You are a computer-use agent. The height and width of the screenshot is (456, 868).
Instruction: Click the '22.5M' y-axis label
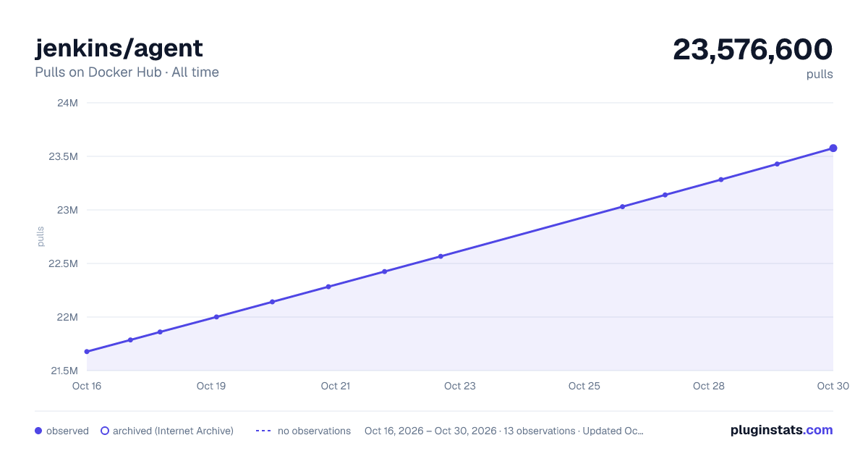click(x=64, y=263)
